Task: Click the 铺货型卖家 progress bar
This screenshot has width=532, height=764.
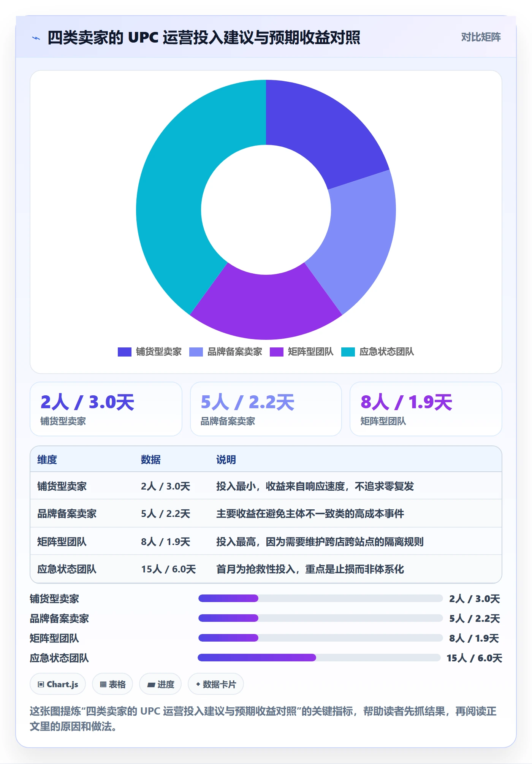Action: pyautogui.click(x=320, y=598)
